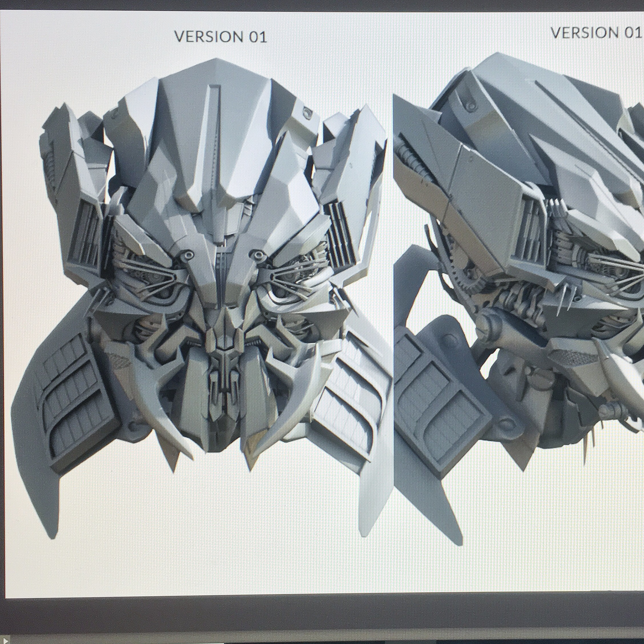Click the "VERSION 01" label above the side view
Screen dimensions: 644x644
596,33
